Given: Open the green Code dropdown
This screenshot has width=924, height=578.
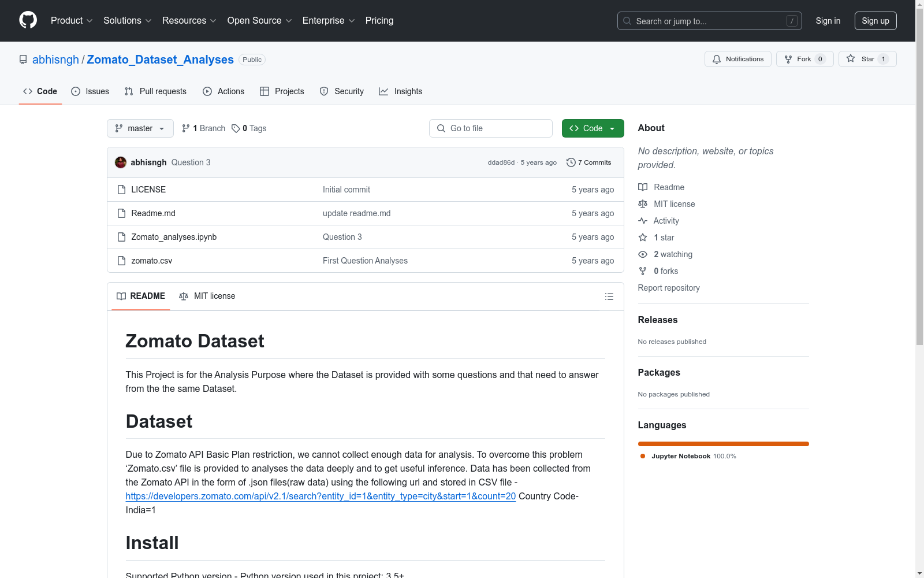Looking at the screenshot, I should [x=593, y=128].
